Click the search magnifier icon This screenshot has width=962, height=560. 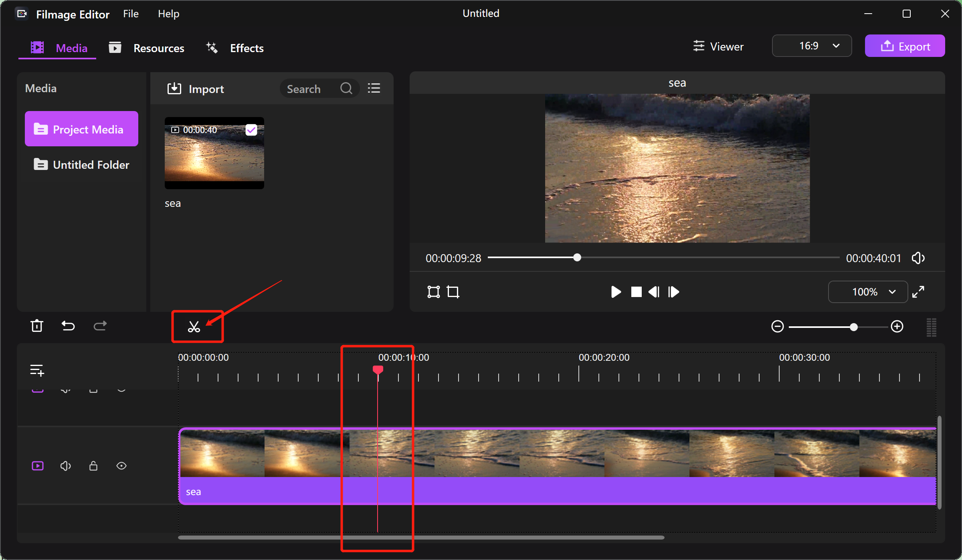tap(346, 88)
